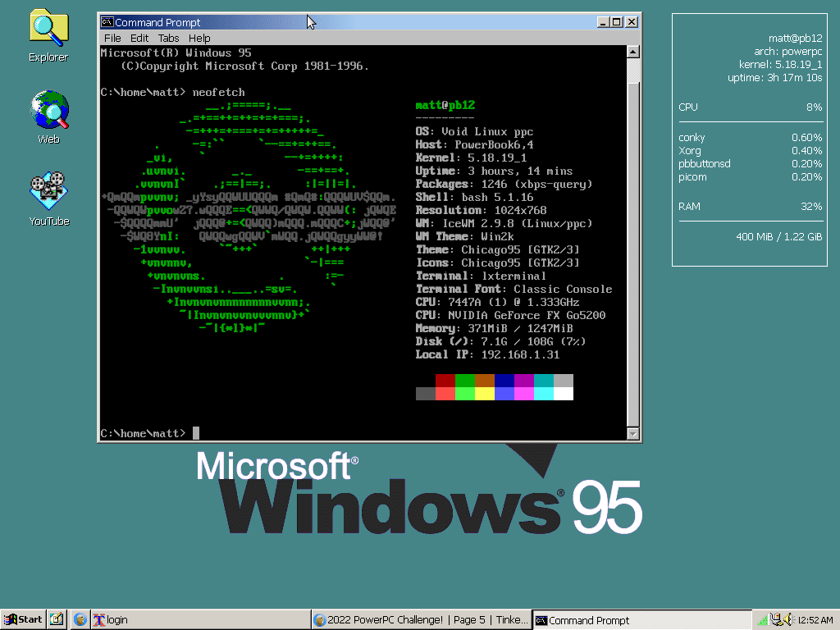The image size is (840, 630).
Task: Switch to the 2022 PowerPC Challenge taskbar window
Action: click(421, 620)
